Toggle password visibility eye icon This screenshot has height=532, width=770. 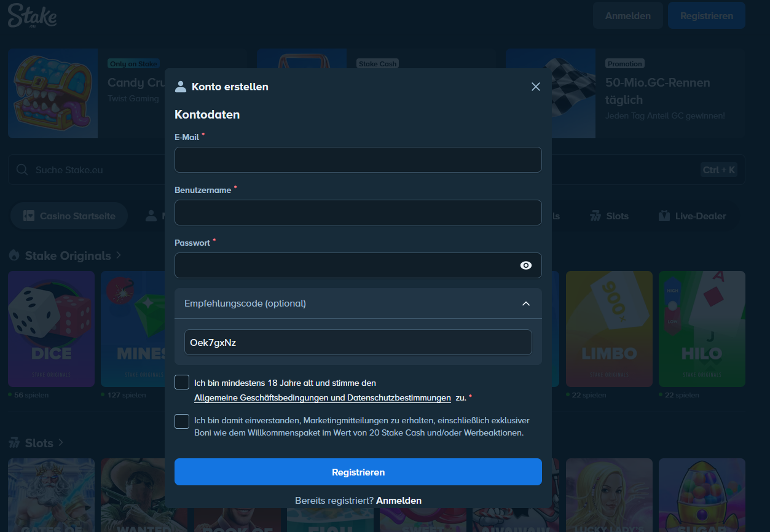tap(526, 265)
